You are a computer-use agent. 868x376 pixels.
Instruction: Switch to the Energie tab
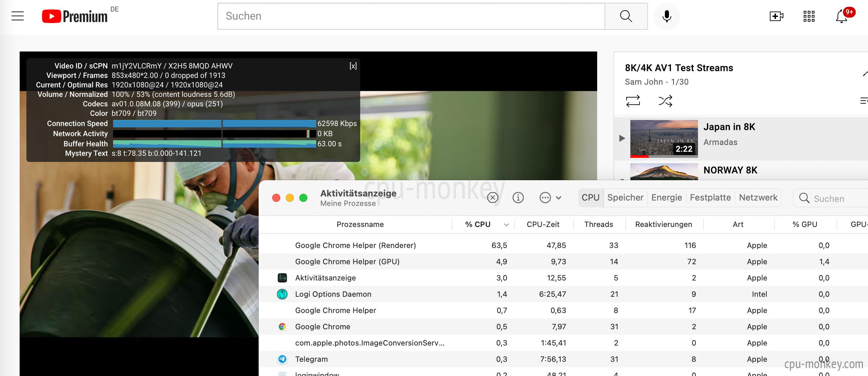666,197
